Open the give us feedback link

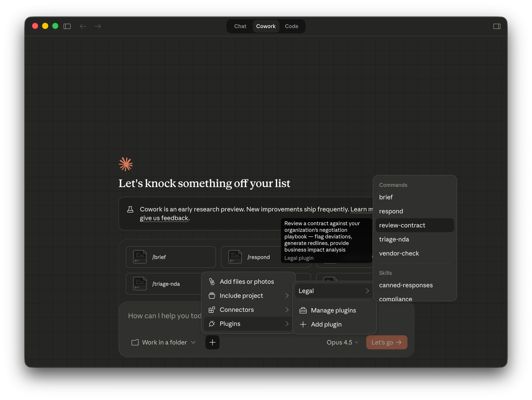click(x=164, y=218)
